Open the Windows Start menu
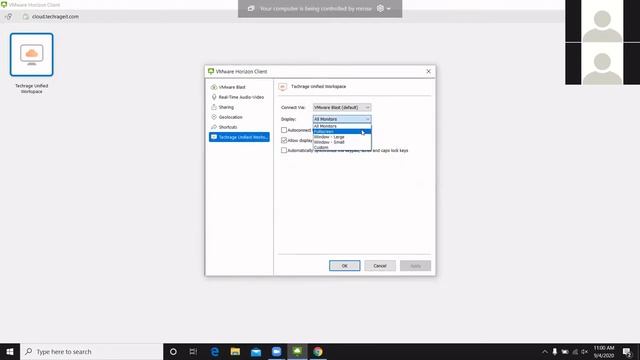The height and width of the screenshot is (360, 640). 10,351
